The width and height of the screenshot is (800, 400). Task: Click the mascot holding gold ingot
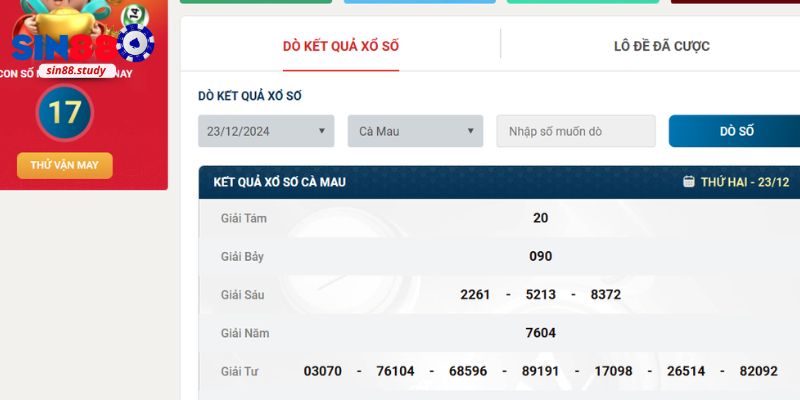tap(62, 17)
